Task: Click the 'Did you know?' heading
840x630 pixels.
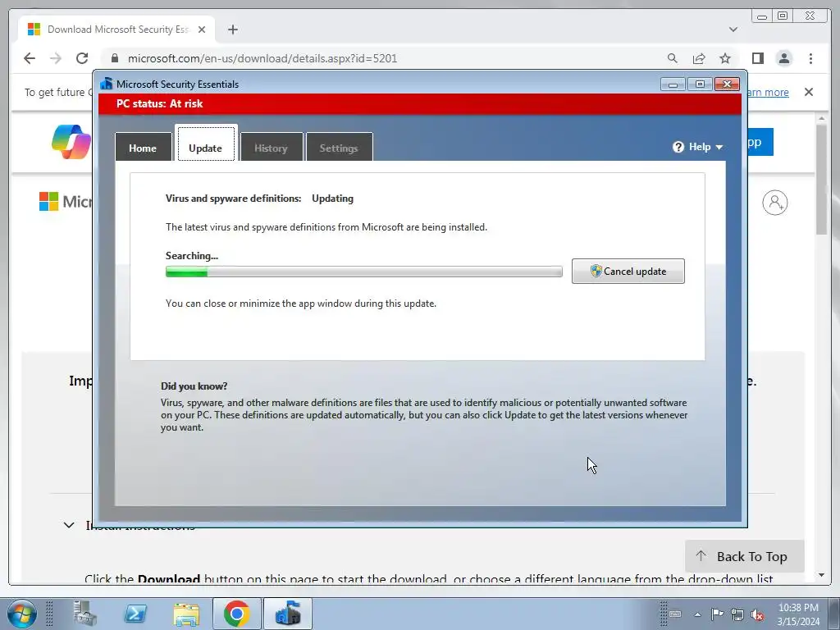Action: point(194,386)
